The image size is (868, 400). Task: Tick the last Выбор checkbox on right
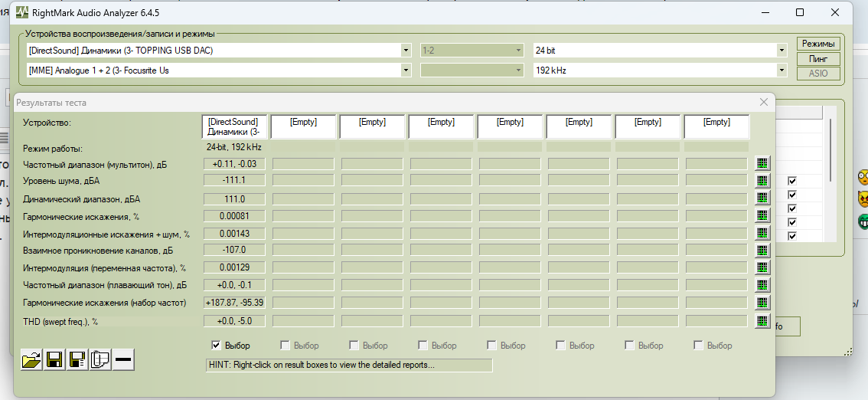coord(699,346)
